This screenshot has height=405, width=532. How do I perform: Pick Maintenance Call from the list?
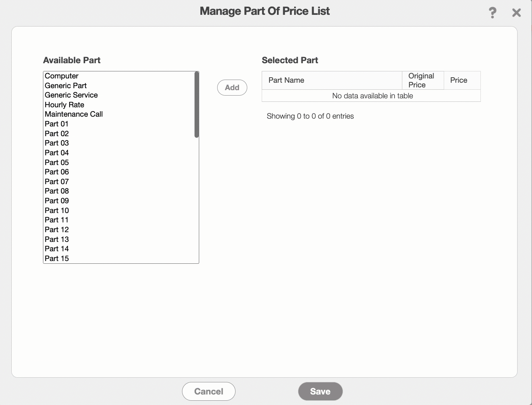click(74, 114)
